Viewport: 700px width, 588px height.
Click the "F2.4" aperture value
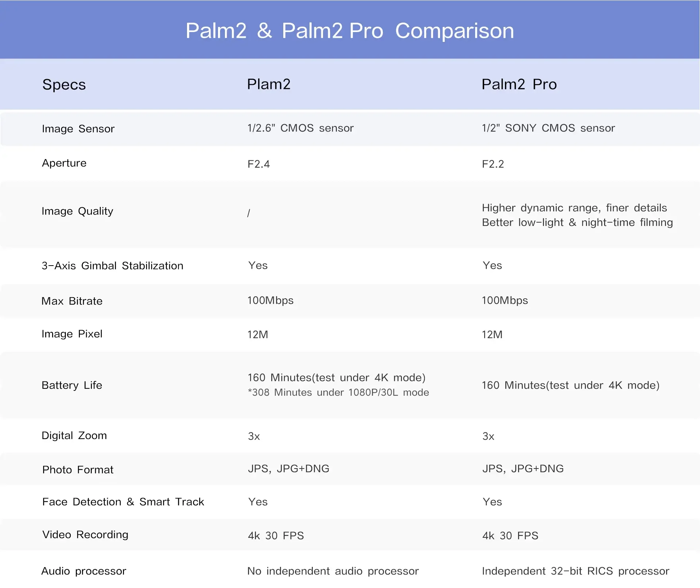coord(258,164)
